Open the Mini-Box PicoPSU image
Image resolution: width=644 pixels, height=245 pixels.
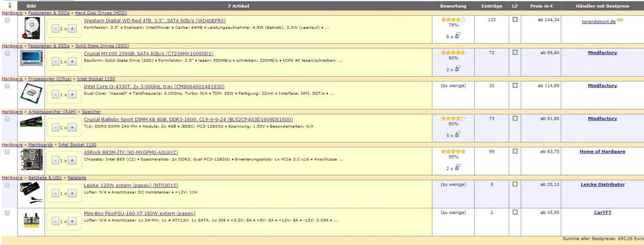click(x=31, y=221)
